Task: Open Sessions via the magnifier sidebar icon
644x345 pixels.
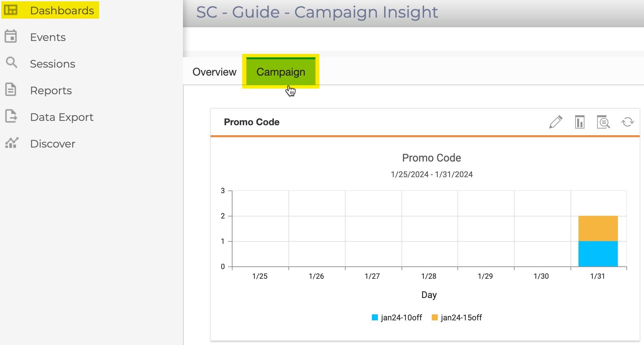Action: click(x=11, y=63)
